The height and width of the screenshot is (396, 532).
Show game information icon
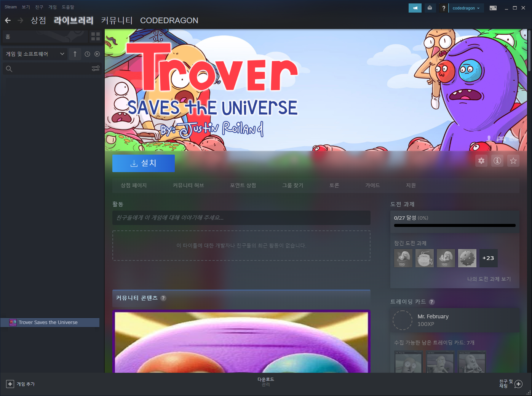point(497,161)
